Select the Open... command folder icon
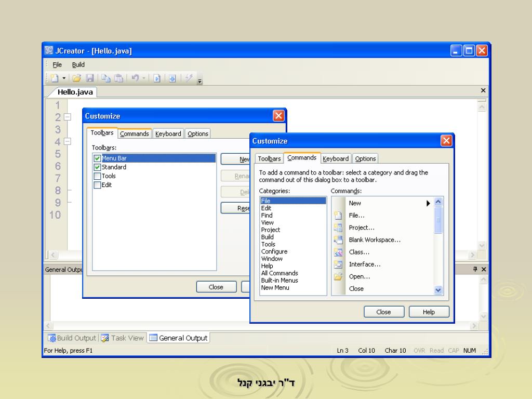532x399 pixels. 338,276
